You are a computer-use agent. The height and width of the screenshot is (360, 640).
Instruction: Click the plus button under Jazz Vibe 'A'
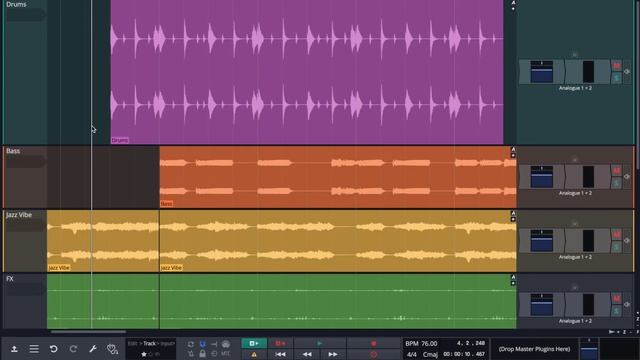point(513,219)
